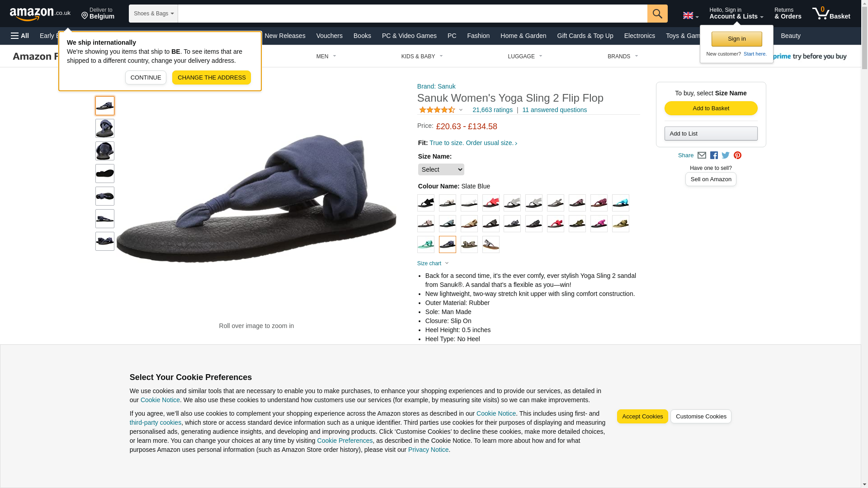Expand the Size chart section
This screenshot has height=488, width=868.
point(433,263)
